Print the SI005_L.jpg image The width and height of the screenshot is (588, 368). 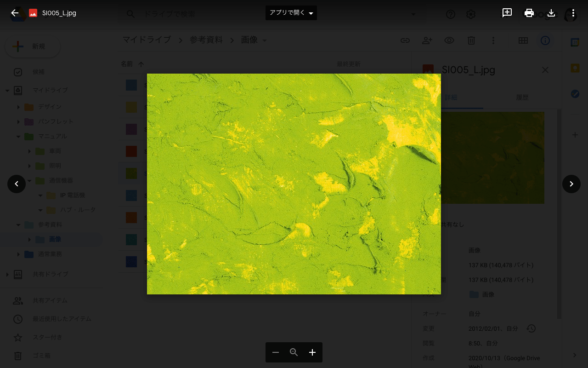click(529, 13)
